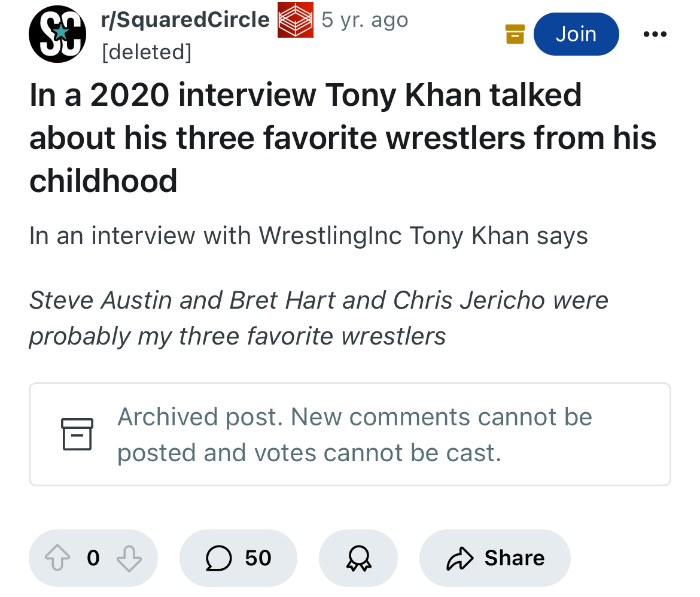
Task: Click the yellow archived post icon
Action: (x=515, y=34)
